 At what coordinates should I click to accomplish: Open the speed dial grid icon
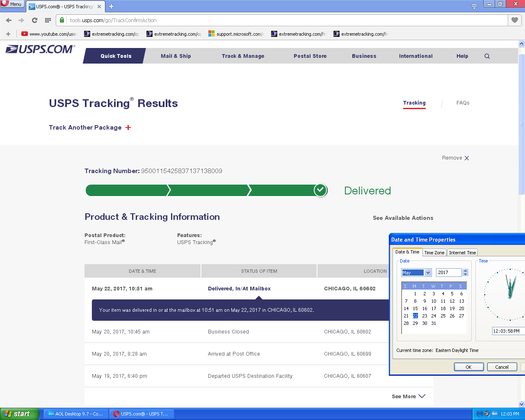[48, 20]
